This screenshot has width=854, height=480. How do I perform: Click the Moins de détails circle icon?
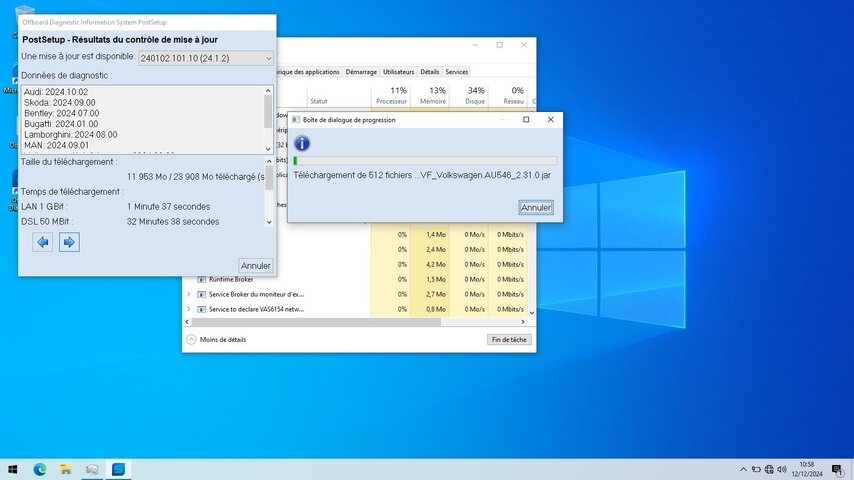pos(191,339)
